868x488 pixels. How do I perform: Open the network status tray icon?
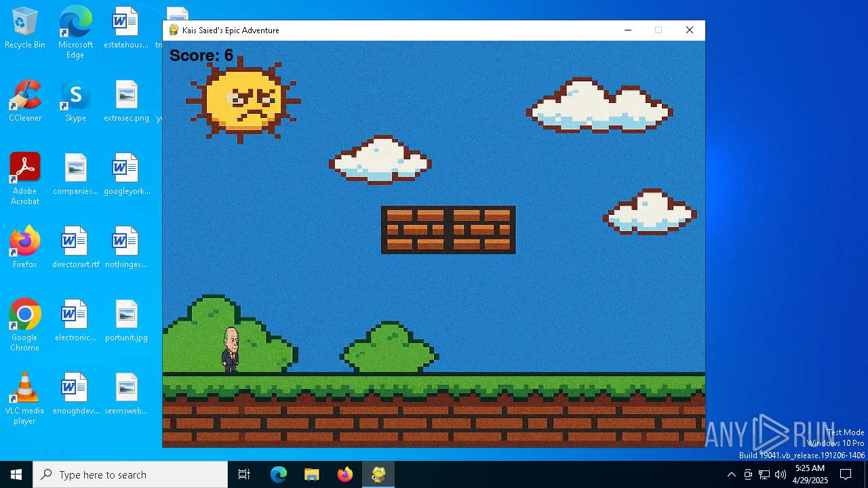coord(764,474)
